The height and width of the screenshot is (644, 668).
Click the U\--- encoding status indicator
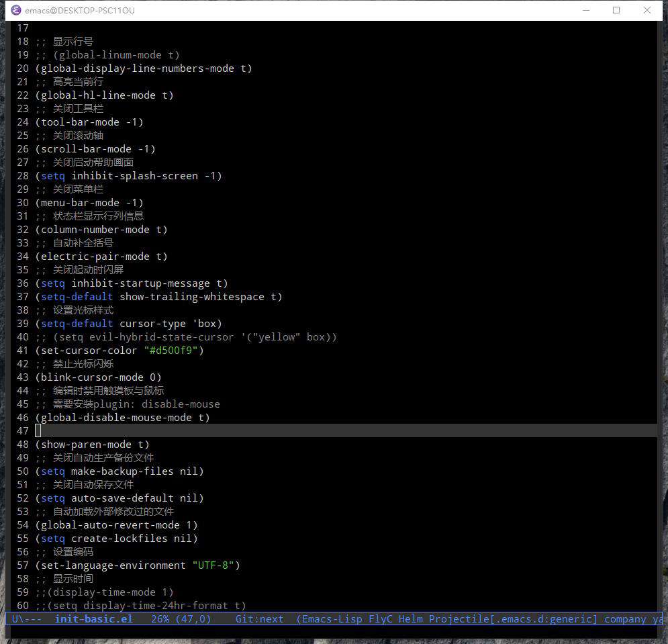[x=26, y=619]
